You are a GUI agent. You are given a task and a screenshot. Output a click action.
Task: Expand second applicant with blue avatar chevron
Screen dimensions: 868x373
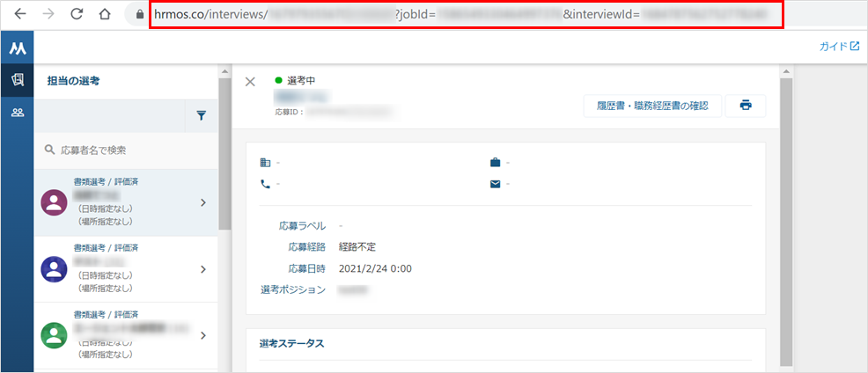click(203, 269)
